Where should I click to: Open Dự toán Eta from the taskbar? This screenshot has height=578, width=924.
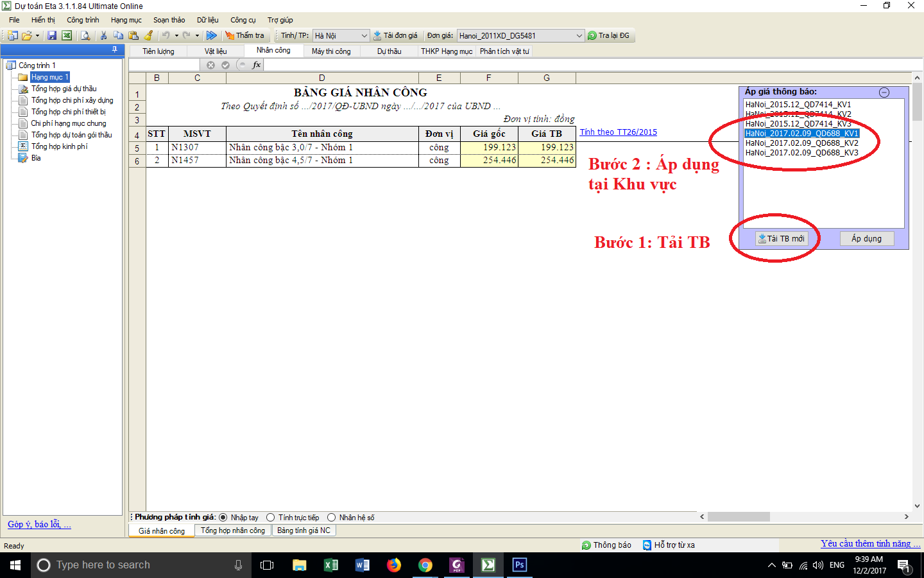[x=488, y=565]
